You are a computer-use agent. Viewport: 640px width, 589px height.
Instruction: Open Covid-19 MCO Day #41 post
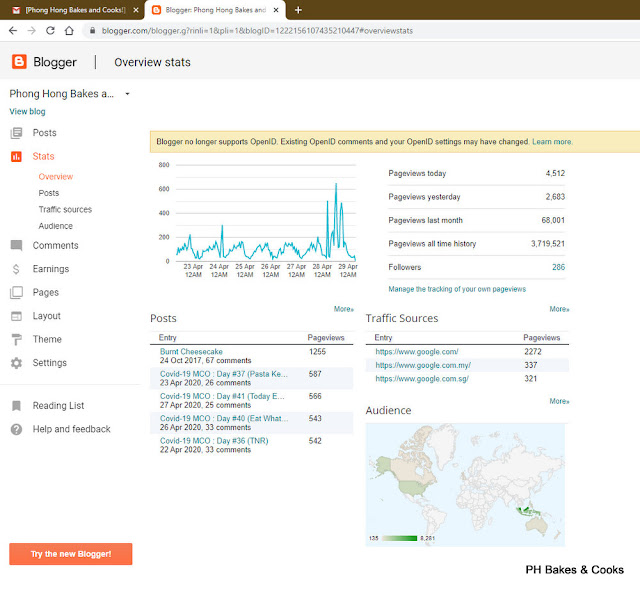coord(222,396)
